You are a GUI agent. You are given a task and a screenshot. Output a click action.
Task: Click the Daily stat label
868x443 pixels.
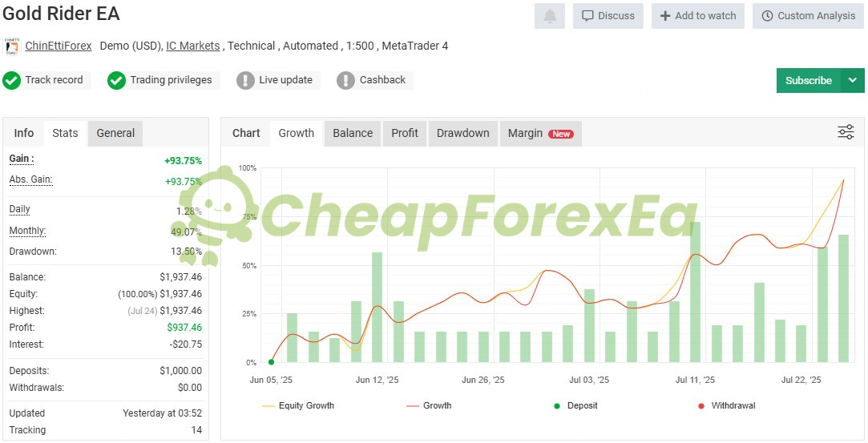(x=19, y=209)
